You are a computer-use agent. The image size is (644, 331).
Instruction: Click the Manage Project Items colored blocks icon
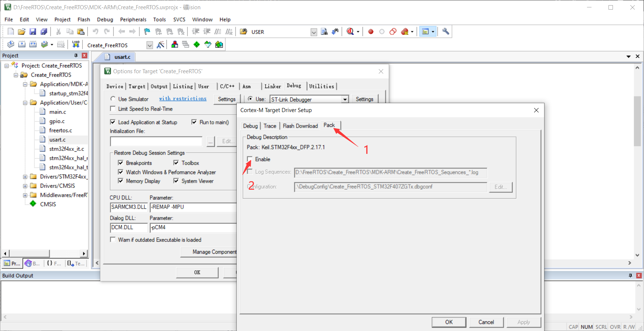point(175,45)
